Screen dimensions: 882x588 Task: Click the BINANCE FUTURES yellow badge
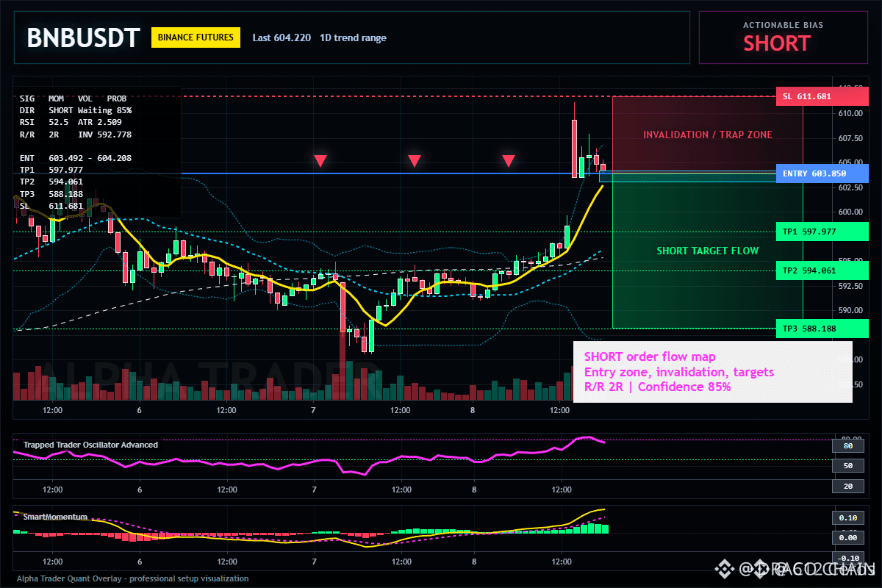tap(196, 37)
